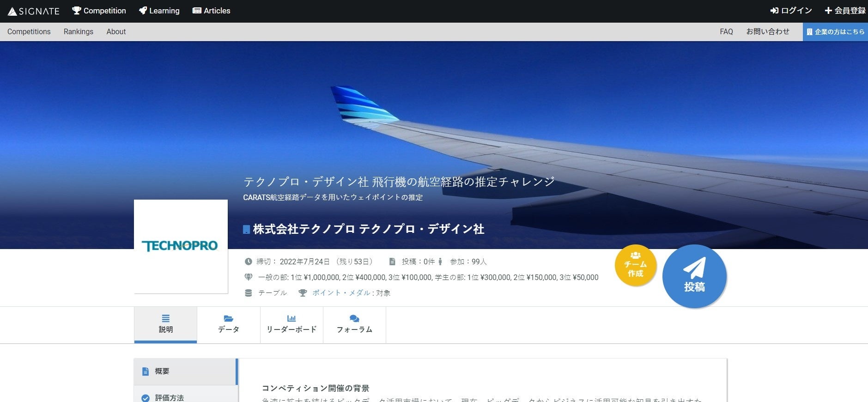Click the clock icon beside 締切
The width and height of the screenshot is (868, 402).
pyautogui.click(x=248, y=262)
